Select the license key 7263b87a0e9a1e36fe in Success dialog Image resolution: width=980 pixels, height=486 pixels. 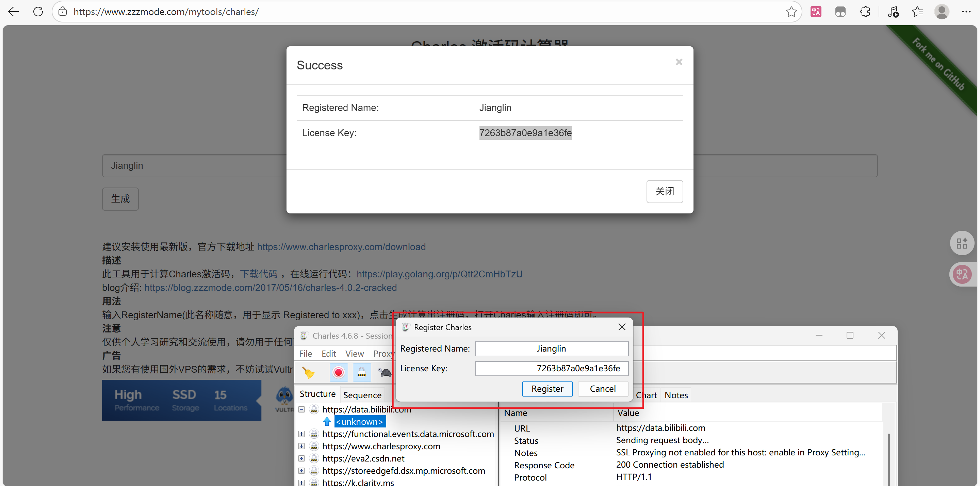[525, 133]
